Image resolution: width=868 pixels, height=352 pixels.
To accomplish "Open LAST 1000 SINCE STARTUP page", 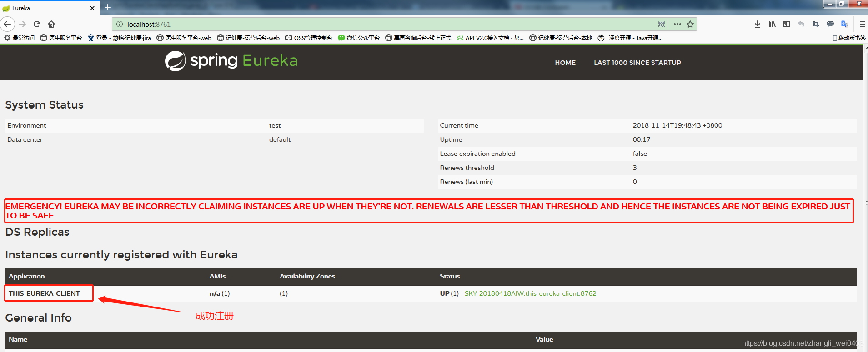I will [637, 63].
